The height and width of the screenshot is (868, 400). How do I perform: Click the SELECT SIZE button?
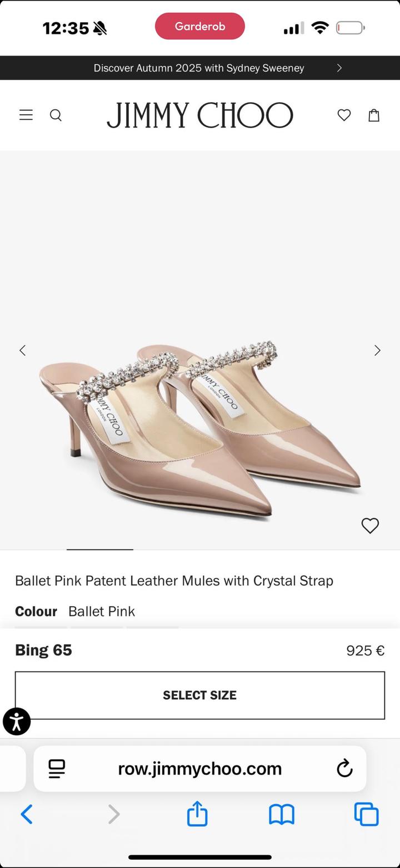pyautogui.click(x=199, y=695)
